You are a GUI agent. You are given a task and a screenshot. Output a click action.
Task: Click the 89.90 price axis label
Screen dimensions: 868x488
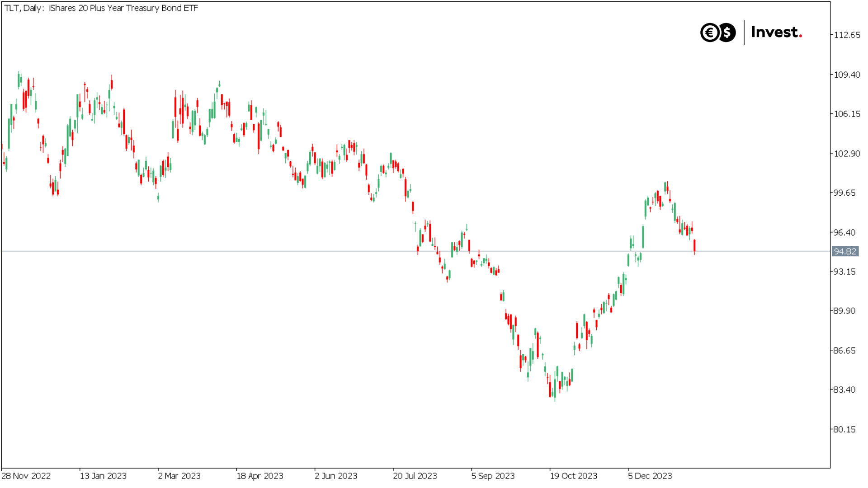click(x=845, y=311)
